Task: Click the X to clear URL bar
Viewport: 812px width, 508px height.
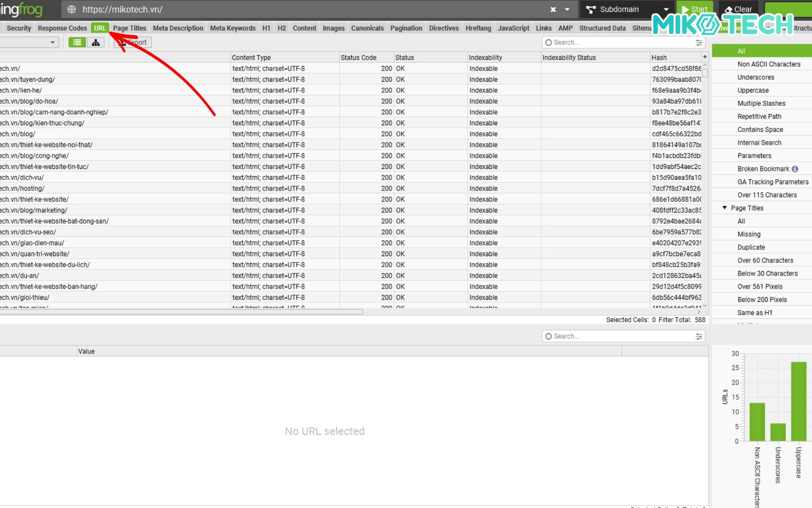Action: tap(553, 9)
